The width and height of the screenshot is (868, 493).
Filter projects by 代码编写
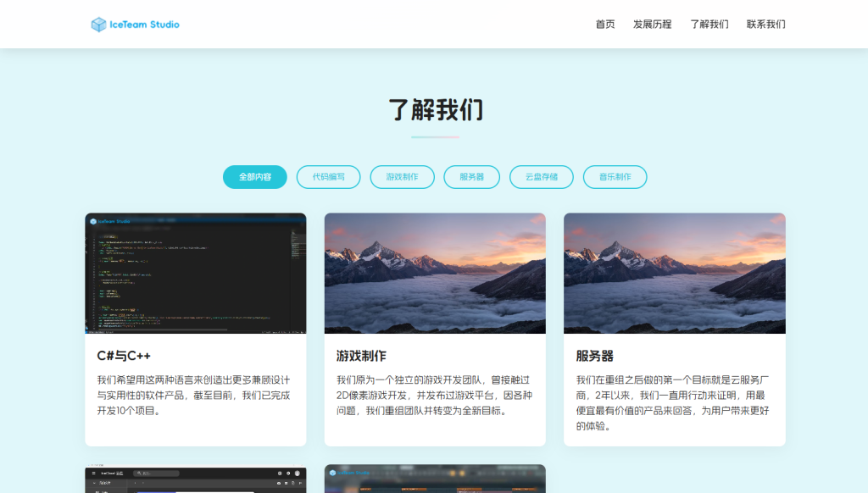coord(328,177)
